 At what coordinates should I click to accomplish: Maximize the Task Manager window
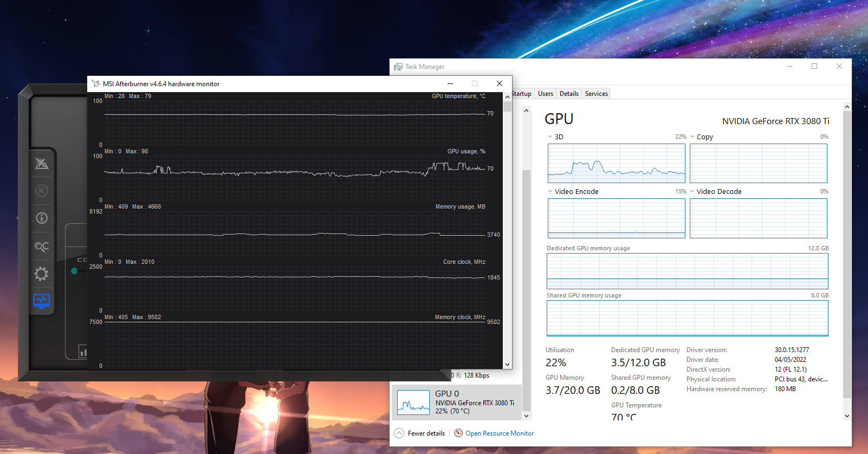(x=814, y=66)
